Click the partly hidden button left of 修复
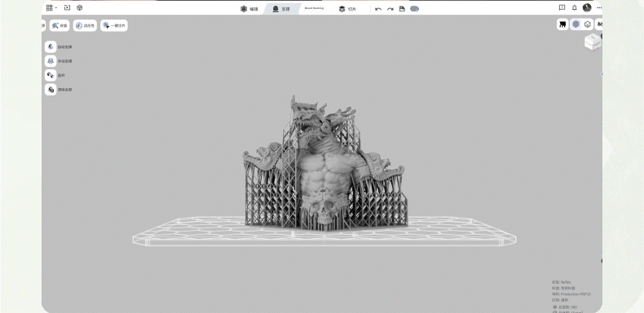 click(x=43, y=25)
